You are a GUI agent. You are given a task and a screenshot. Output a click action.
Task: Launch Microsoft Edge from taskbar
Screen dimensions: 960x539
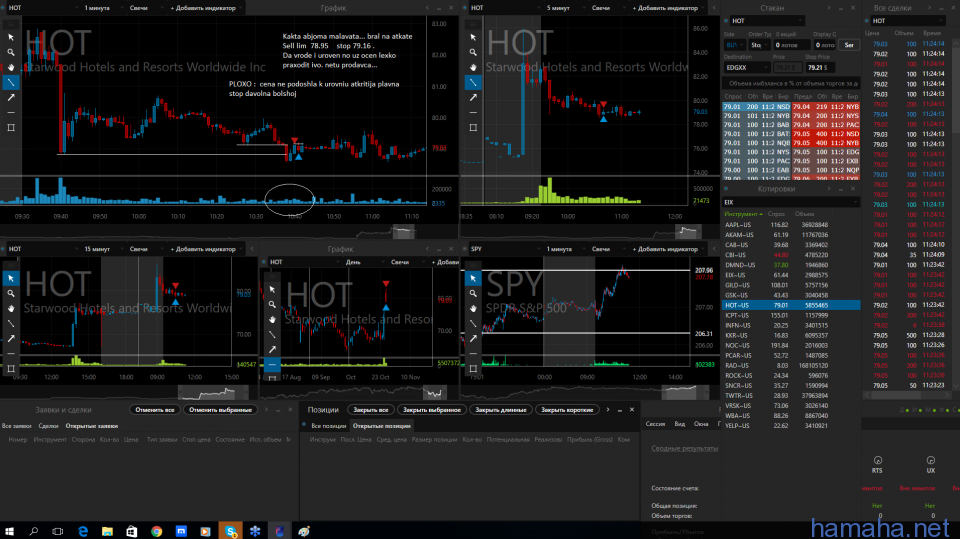click(x=83, y=531)
